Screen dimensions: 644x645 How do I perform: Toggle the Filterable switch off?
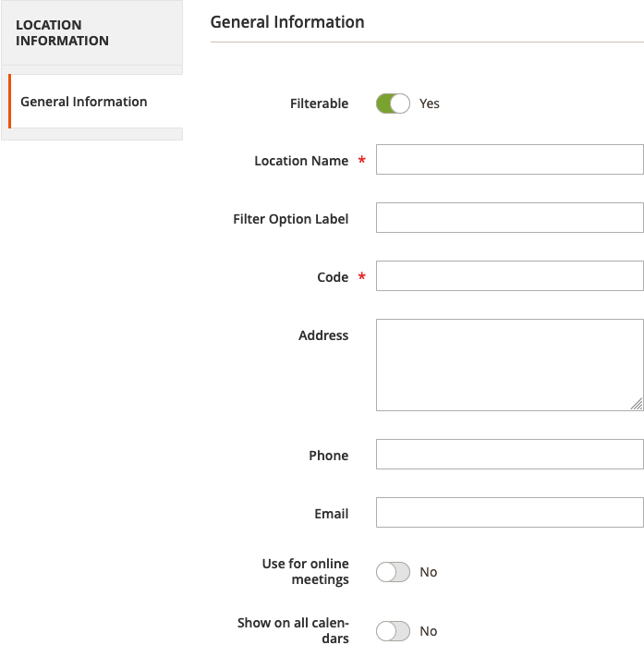coord(393,103)
